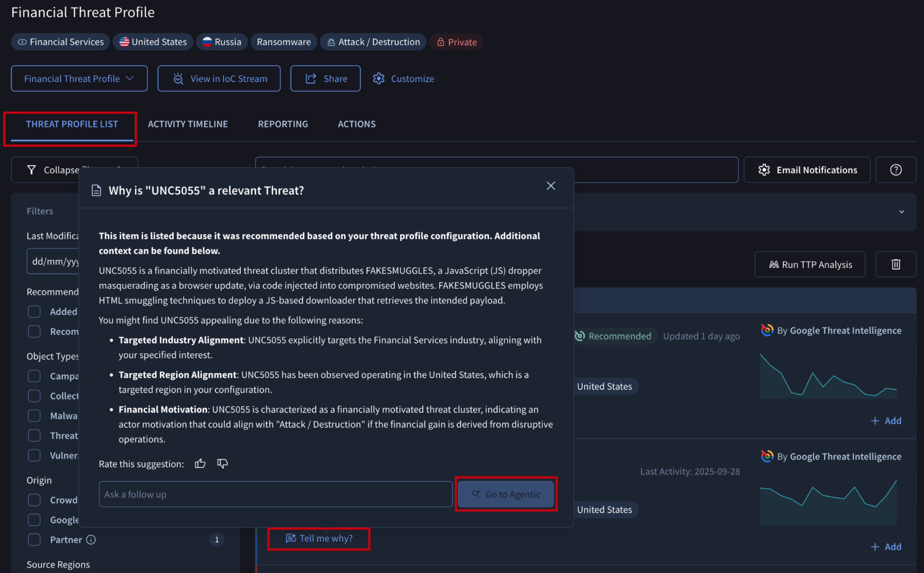Click the Partner info icon
The height and width of the screenshot is (573, 924).
[x=91, y=539]
